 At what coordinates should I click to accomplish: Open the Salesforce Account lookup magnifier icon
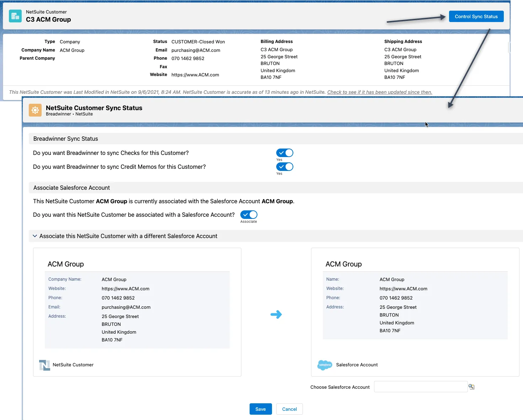point(471,387)
